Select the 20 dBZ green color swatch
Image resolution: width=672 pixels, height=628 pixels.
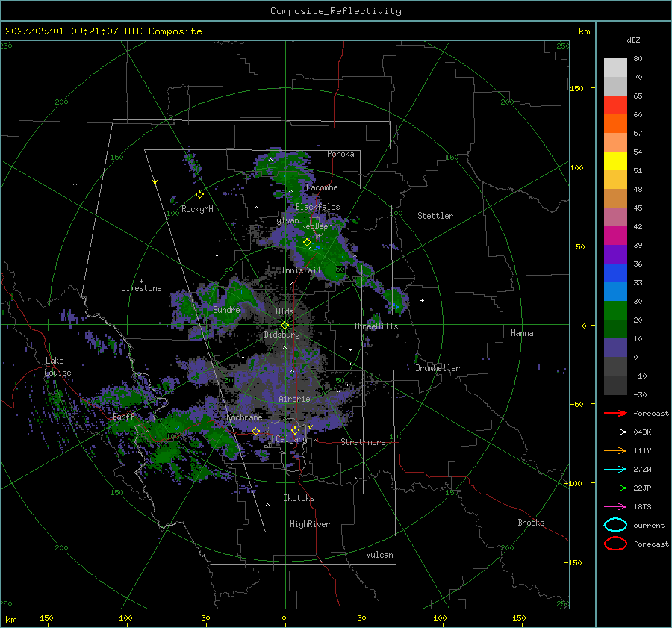click(615, 329)
